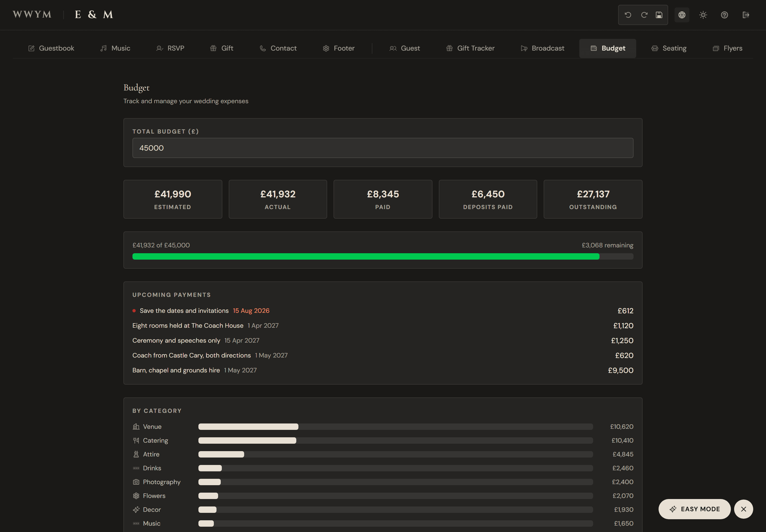This screenshot has width=766, height=532.
Task: Open the Guestbook tab
Action: (x=51, y=48)
